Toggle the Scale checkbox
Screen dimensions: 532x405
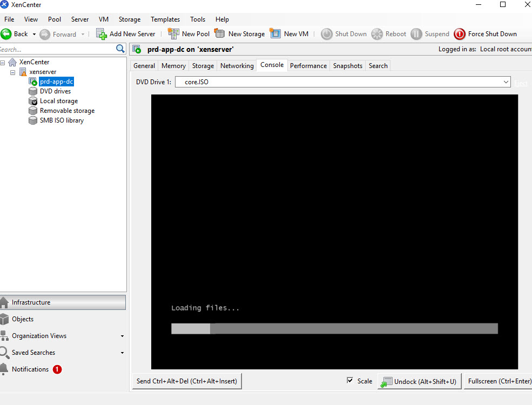coord(350,381)
